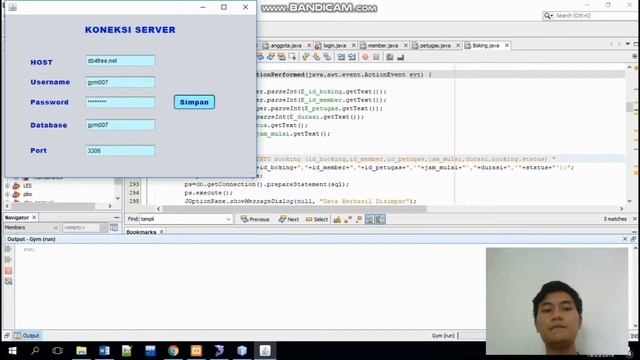
Task: Expand the pbo project tree node
Action: coord(7,194)
